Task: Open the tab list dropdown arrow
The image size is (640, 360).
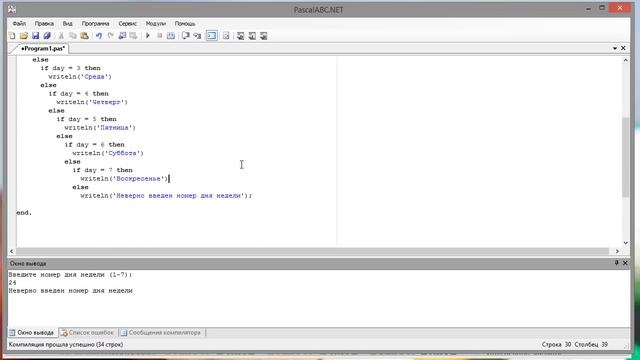Action: (x=615, y=49)
